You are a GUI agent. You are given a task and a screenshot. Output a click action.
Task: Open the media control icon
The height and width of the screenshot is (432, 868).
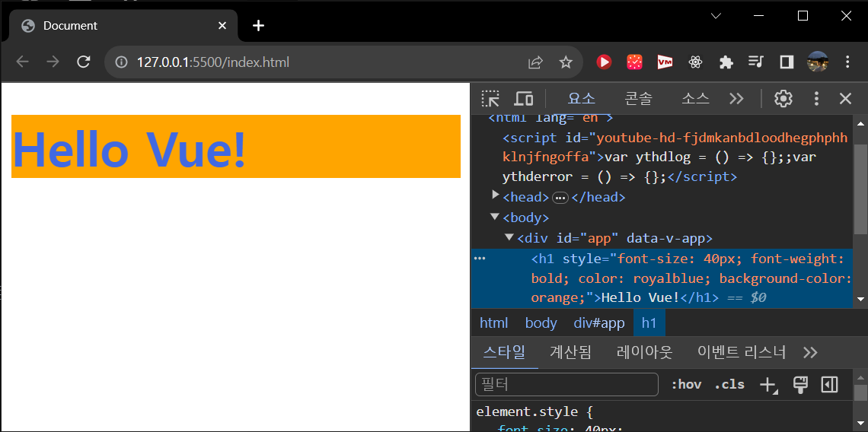755,62
